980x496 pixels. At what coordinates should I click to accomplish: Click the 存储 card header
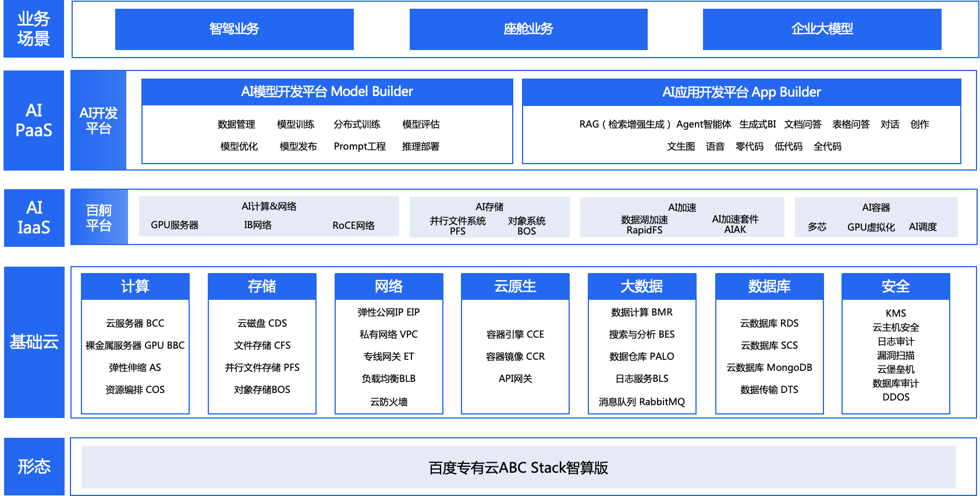[262, 286]
